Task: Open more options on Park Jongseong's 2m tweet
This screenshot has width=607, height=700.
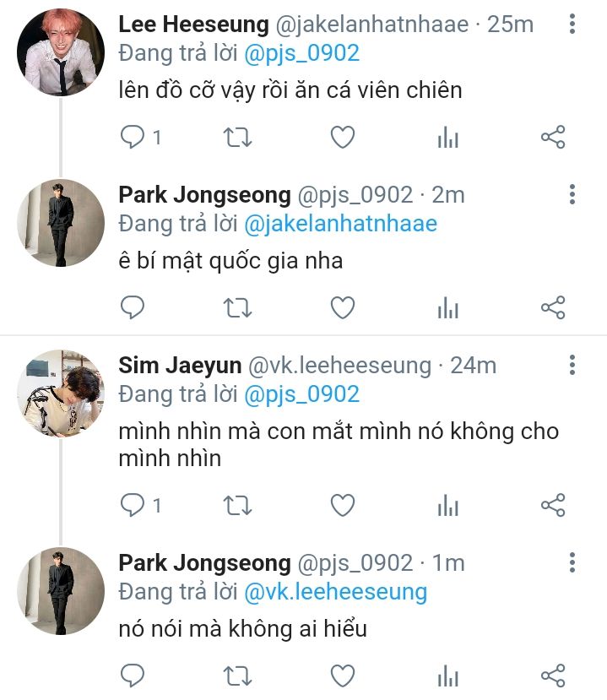Action: coord(572,195)
